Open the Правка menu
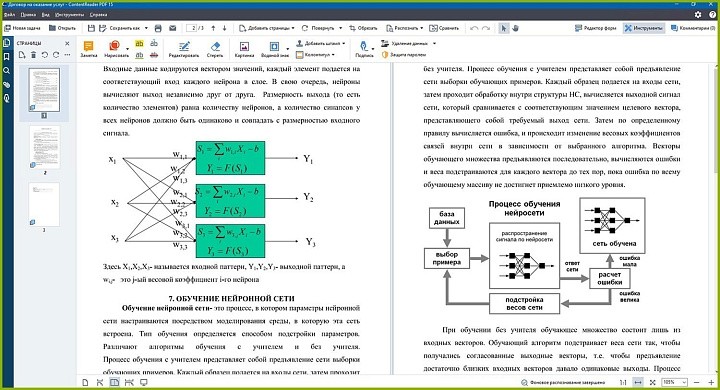 tap(28, 14)
